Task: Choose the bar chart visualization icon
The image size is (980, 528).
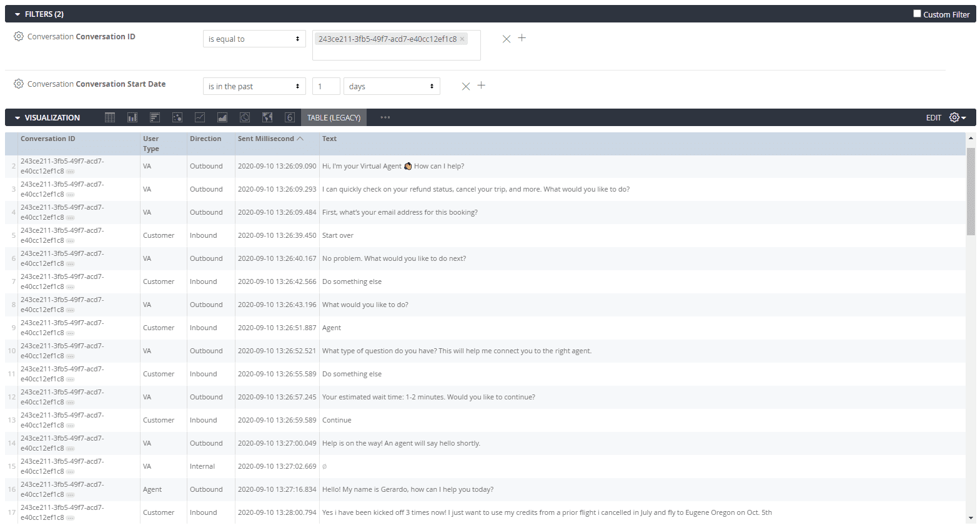Action: pos(155,117)
